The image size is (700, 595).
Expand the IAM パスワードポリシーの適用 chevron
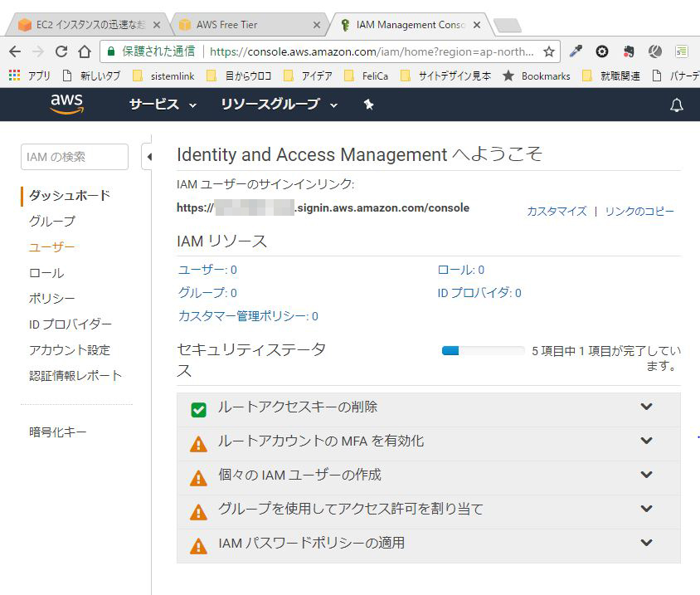[646, 542]
